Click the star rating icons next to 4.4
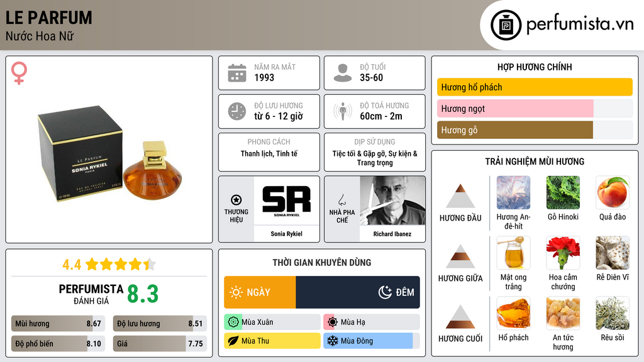 (x=121, y=265)
